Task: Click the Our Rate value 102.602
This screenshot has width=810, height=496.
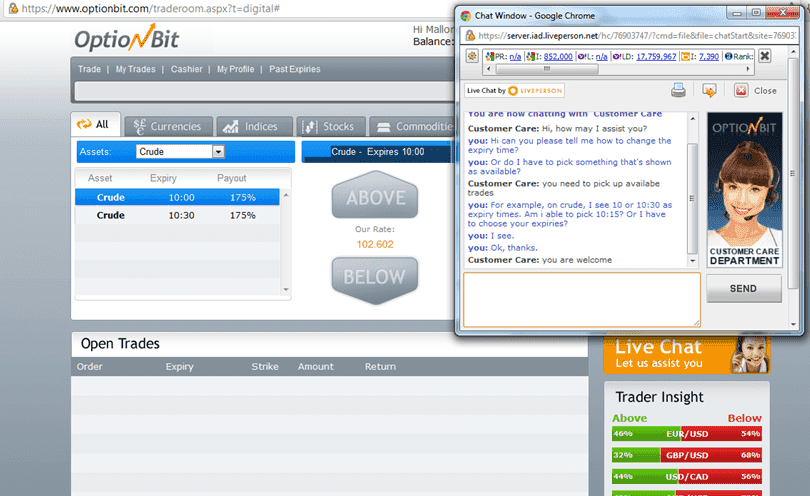Action: pos(375,244)
